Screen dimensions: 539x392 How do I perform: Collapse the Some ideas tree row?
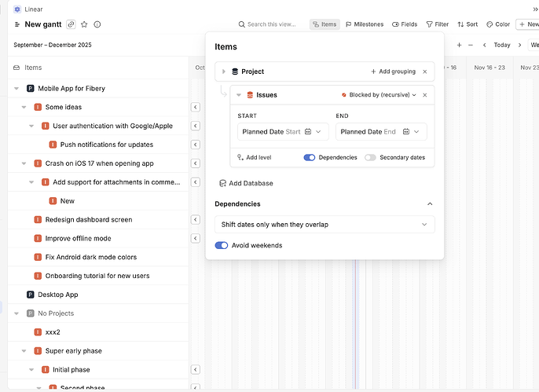click(x=24, y=107)
